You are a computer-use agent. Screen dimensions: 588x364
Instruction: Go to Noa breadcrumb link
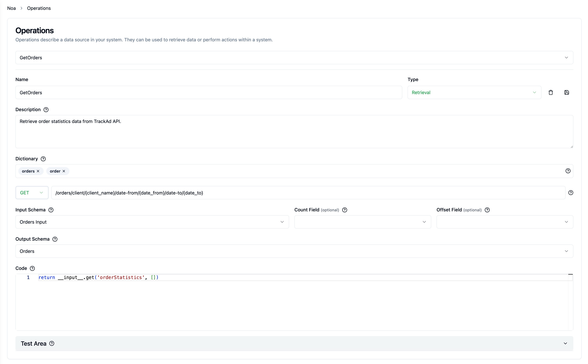12,8
